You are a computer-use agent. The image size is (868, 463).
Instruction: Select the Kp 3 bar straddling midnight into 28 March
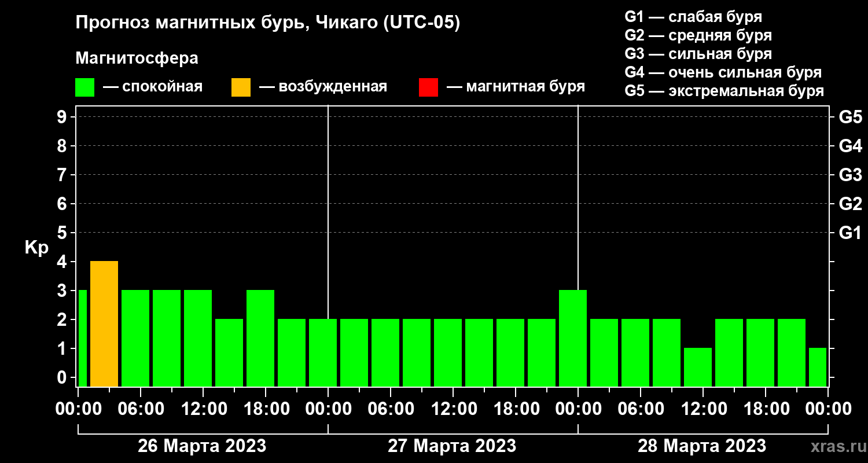(573, 338)
